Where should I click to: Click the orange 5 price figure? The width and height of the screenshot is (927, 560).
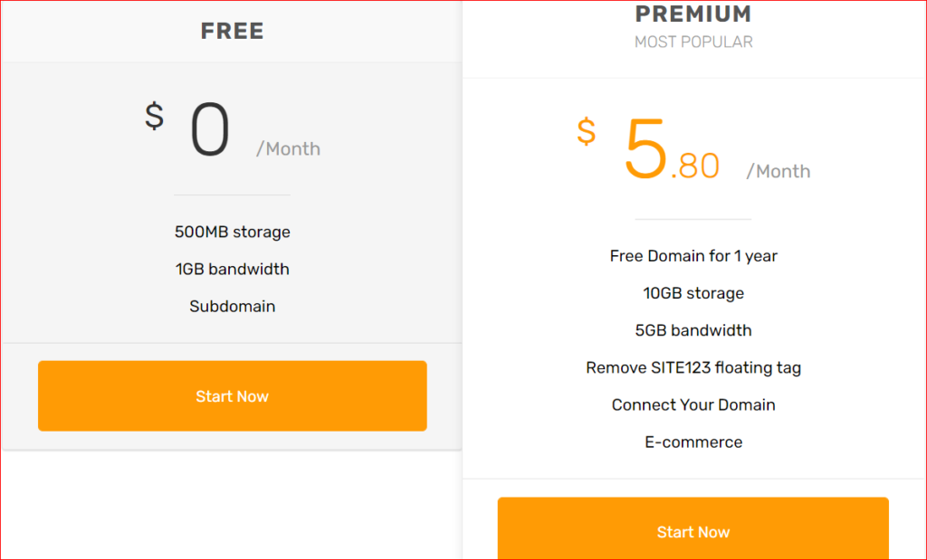pos(645,150)
